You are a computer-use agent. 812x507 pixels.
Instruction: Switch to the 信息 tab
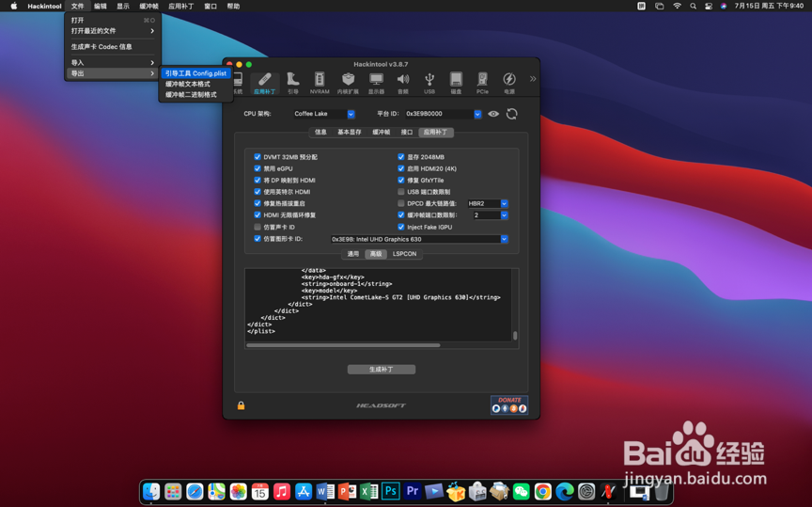(321, 133)
